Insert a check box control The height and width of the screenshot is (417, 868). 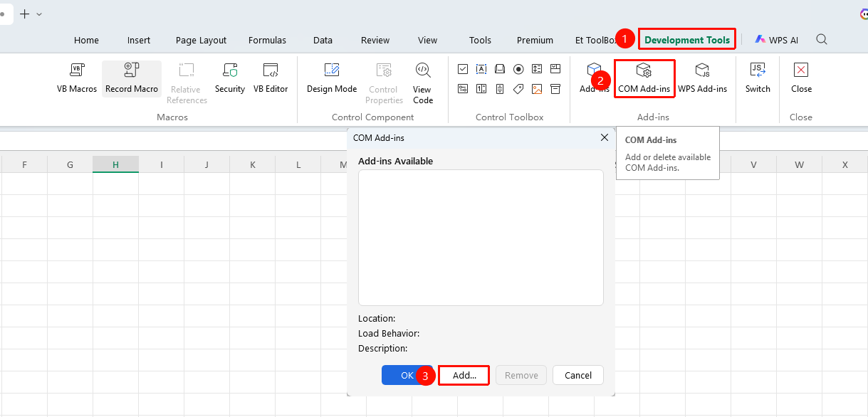463,69
